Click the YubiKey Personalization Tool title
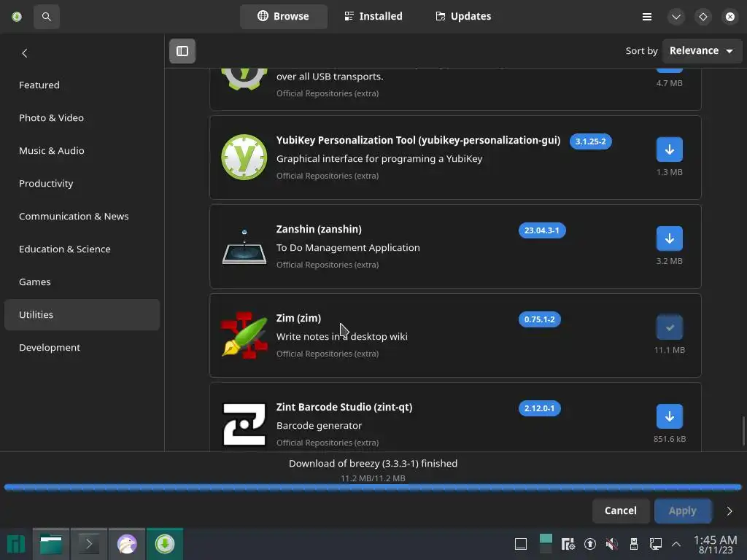The image size is (747, 560). pyautogui.click(x=418, y=140)
